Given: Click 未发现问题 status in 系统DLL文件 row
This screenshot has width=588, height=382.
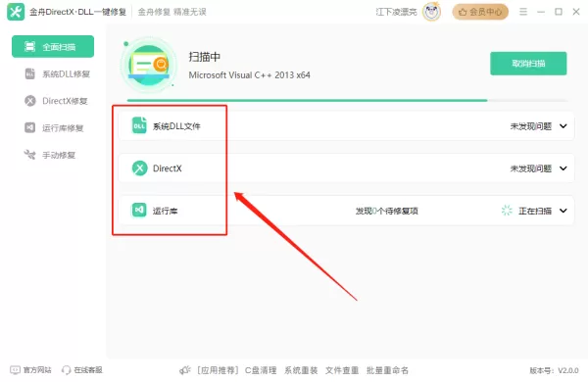Looking at the screenshot, I should pyautogui.click(x=530, y=126).
